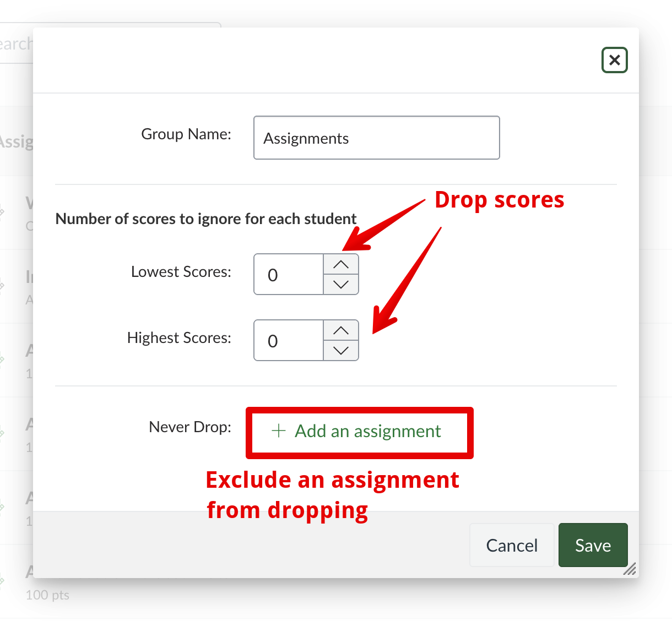Decrease the Highest Scores value

click(x=341, y=351)
